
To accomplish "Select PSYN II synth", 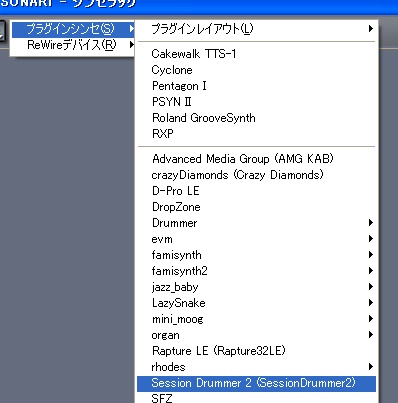I will [256, 102].
